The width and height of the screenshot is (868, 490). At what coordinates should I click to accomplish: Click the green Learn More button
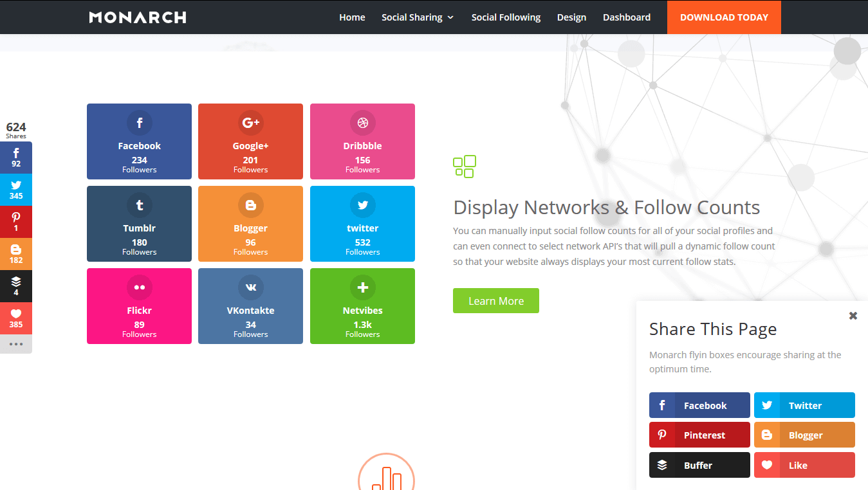point(496,301)
